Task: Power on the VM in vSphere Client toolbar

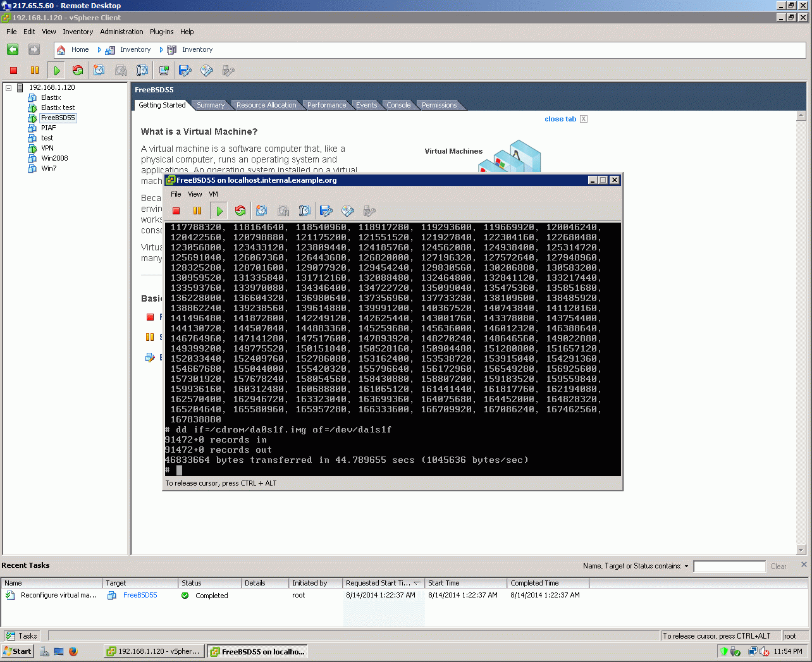Action: [x=56, y=70]
